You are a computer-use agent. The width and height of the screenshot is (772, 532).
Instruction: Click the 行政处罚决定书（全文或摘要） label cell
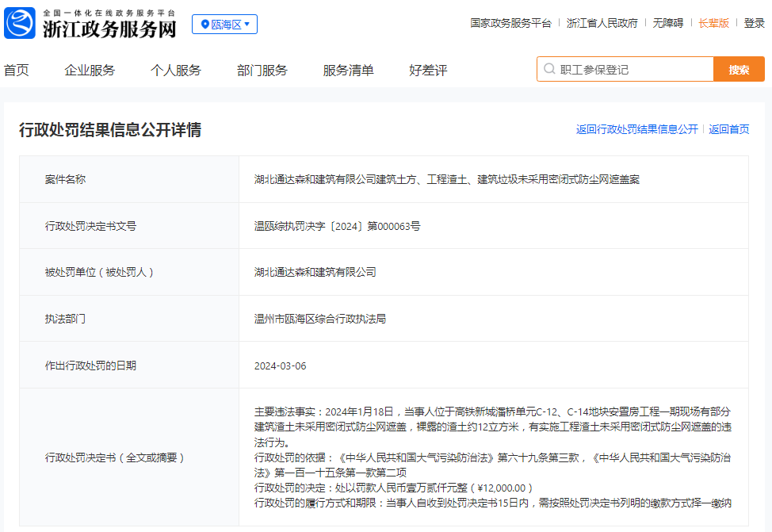tap(129, 457)
